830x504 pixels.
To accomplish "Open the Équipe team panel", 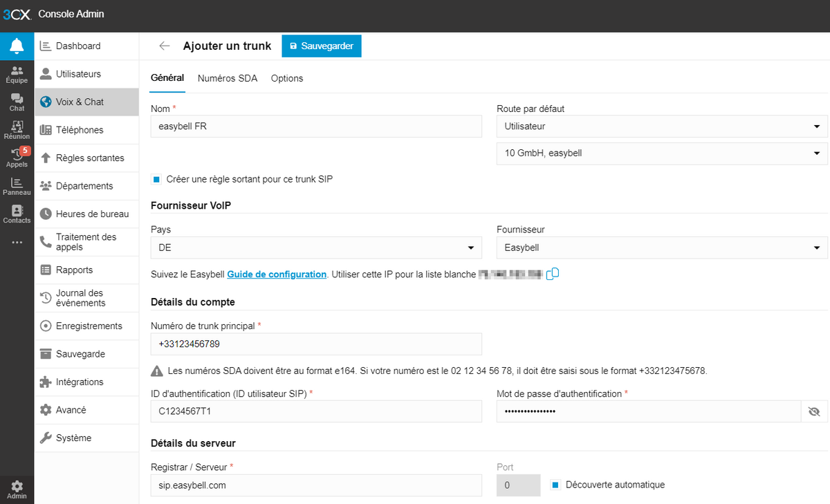I will click(x=17, y=75).
